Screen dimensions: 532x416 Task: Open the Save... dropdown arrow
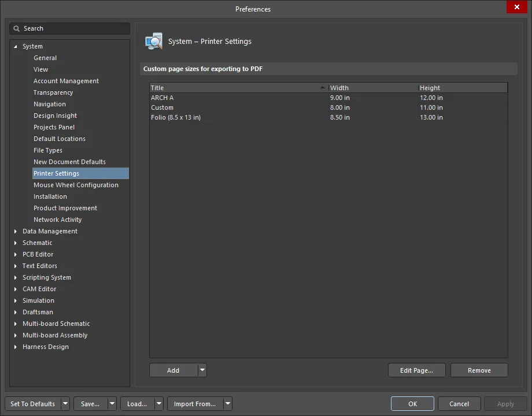pos(112,404)
